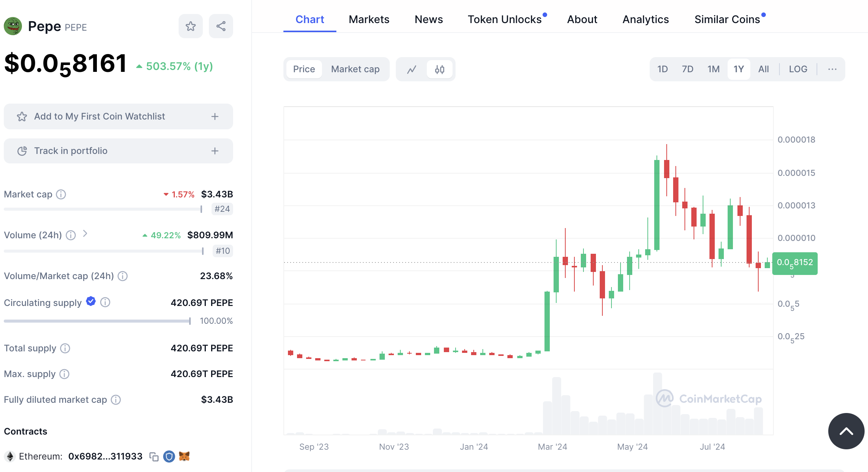The height and width of the screenshot is (472, 868).
Task: Click the 1.57% market cap change value
Action: tap(179, 194)
